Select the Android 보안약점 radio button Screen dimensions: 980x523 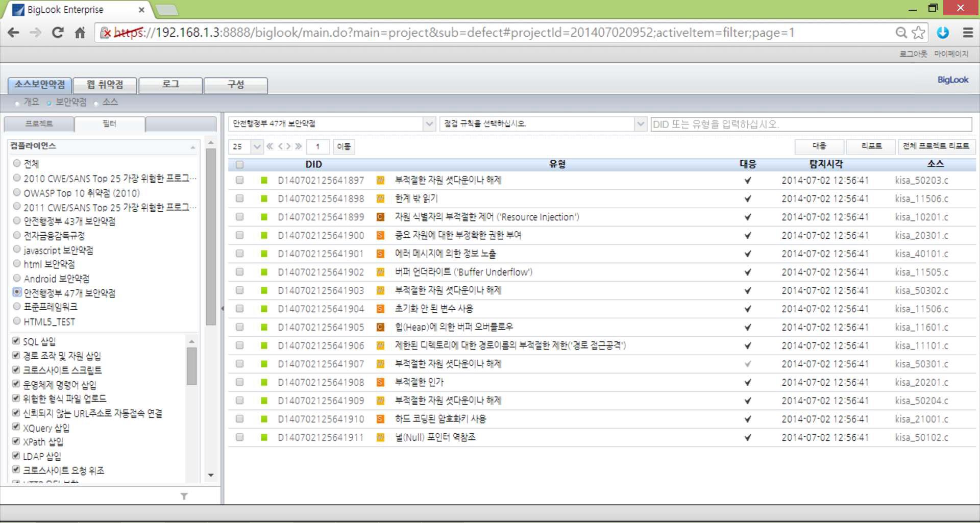coord(17,278)
